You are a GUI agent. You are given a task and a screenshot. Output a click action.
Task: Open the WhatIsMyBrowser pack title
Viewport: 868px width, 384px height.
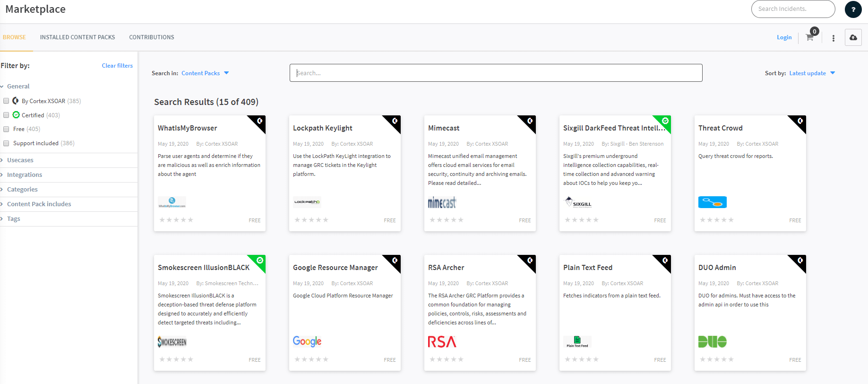pyautogui.click(x=188, y=128)
